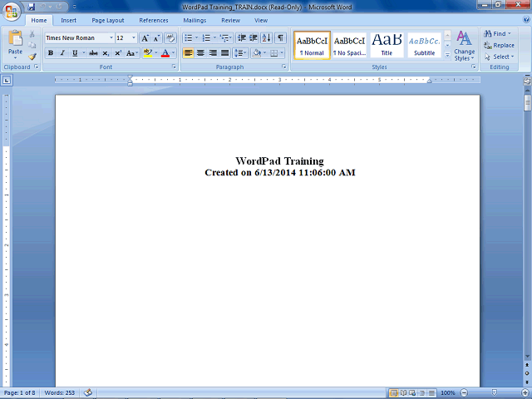The image size is (532, 399).
Task: Center align the text
Action: [x=200, y=53]
